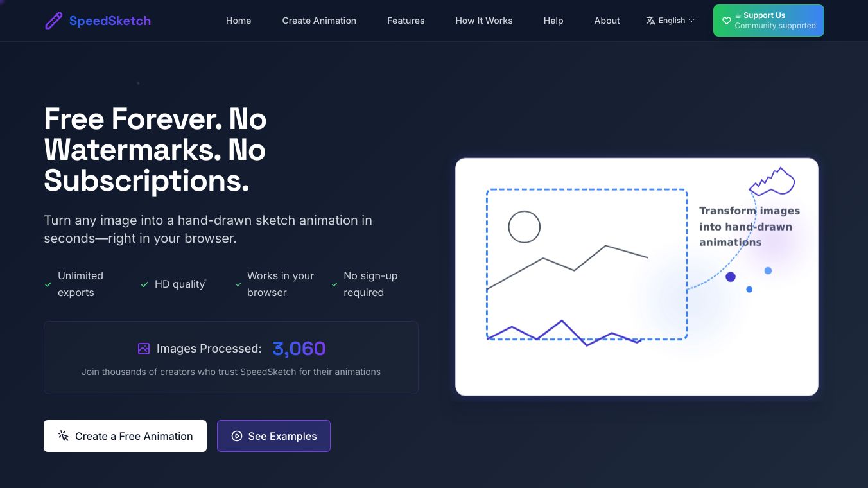Click the checkmark beside Works in your browser
The width and height of the screenshot is (868, 488).
click(238, 284)
